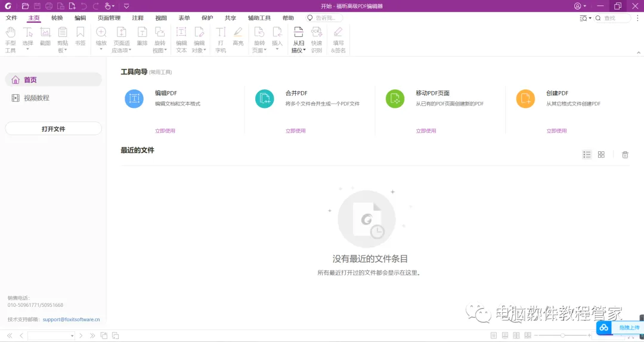Click 立即使用 under 创建PDF
Viewport: 644px width, 342px height.
pyautogui.click(x=556, y=131)
